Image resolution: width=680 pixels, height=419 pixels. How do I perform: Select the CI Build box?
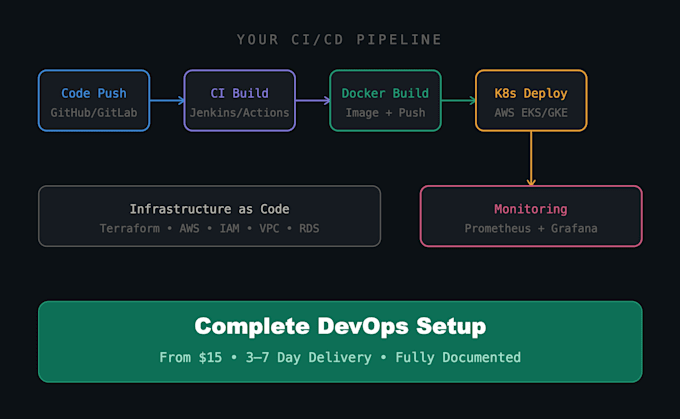[240, 101]
